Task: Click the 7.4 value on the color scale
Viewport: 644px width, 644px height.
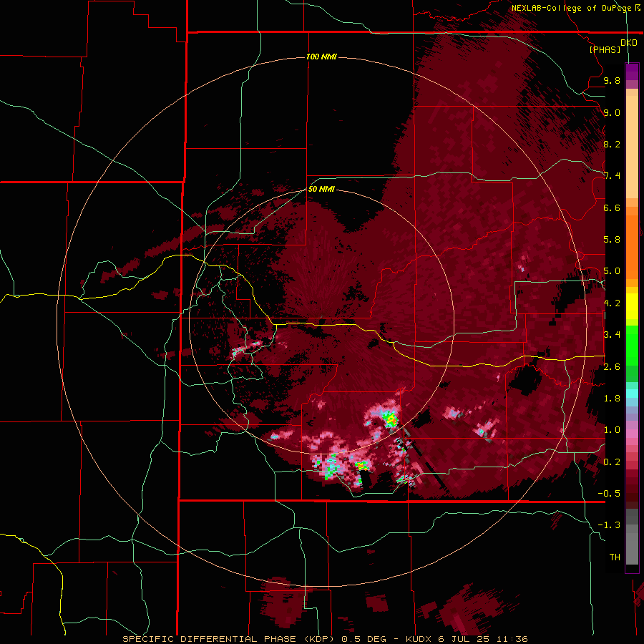Action: (x=612, y=176)
